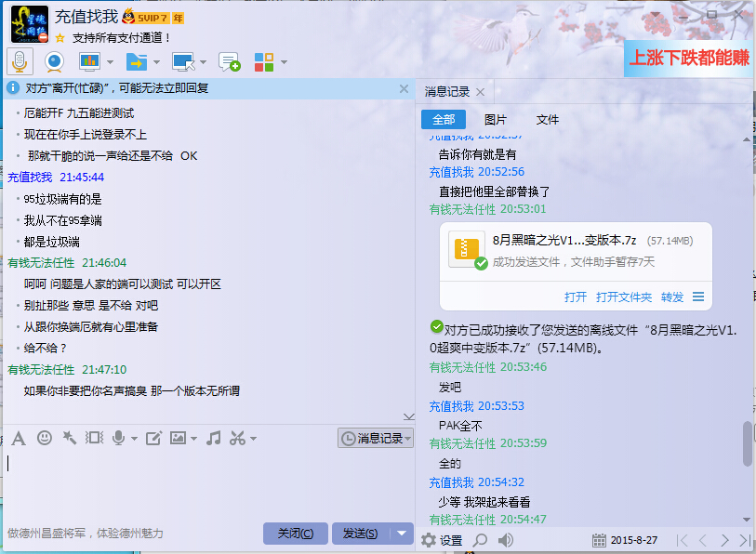Click the emoji smiley face icon
Image resolution: width=756 pixels, height=554 pixels.
pos(44,438)
